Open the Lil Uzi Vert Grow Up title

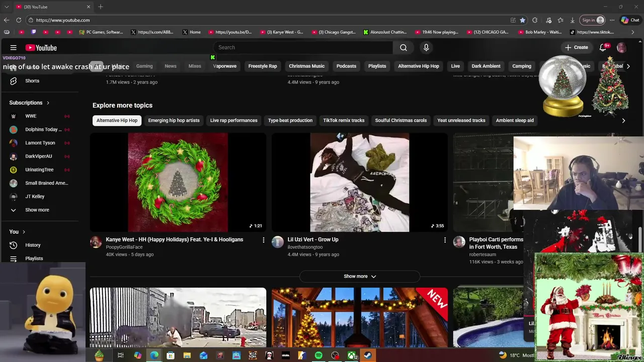313,239
